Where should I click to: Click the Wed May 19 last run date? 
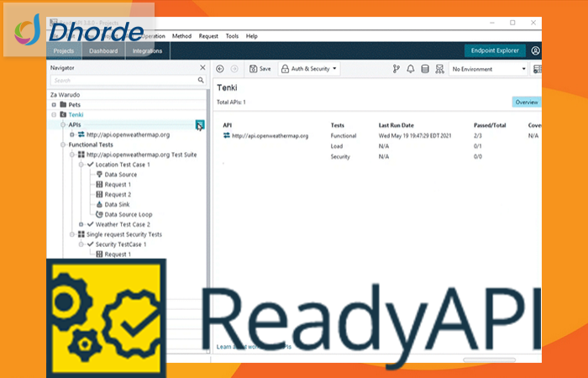pyautogui.click(x=415, y=136)
